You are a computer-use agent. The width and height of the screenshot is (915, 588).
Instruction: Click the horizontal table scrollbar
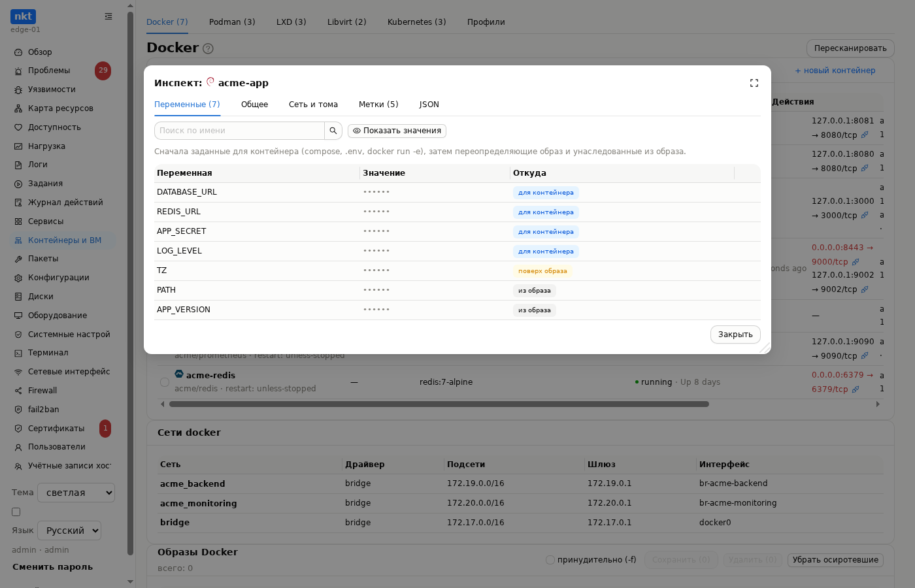click(x=439, y=404)
